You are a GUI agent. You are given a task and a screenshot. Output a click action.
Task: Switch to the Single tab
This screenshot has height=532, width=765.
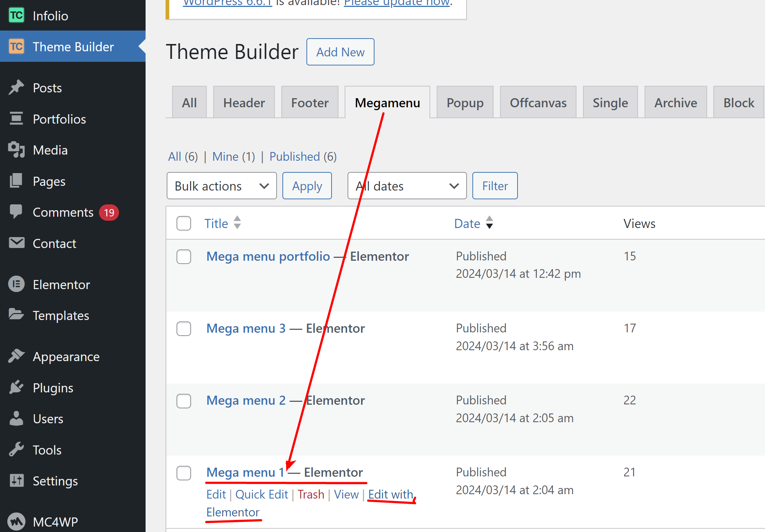tap(610, 102)
